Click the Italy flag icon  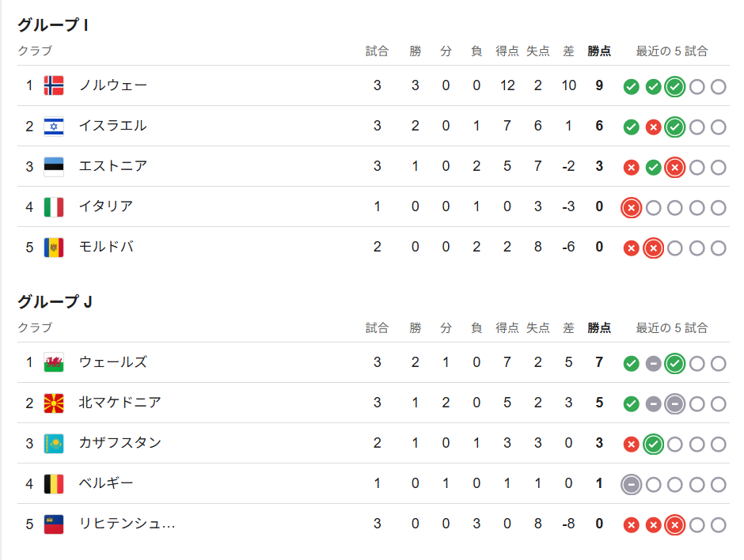click(54, 206)
